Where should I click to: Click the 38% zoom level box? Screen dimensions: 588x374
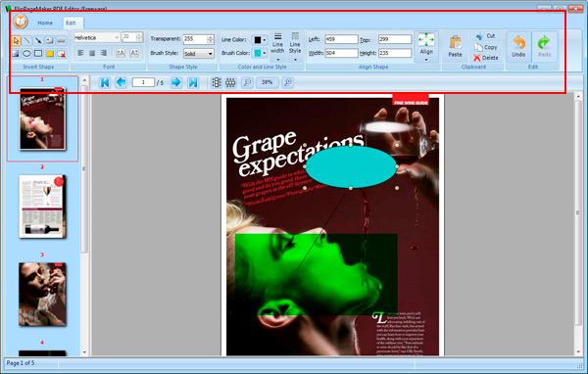pos(267,82)
